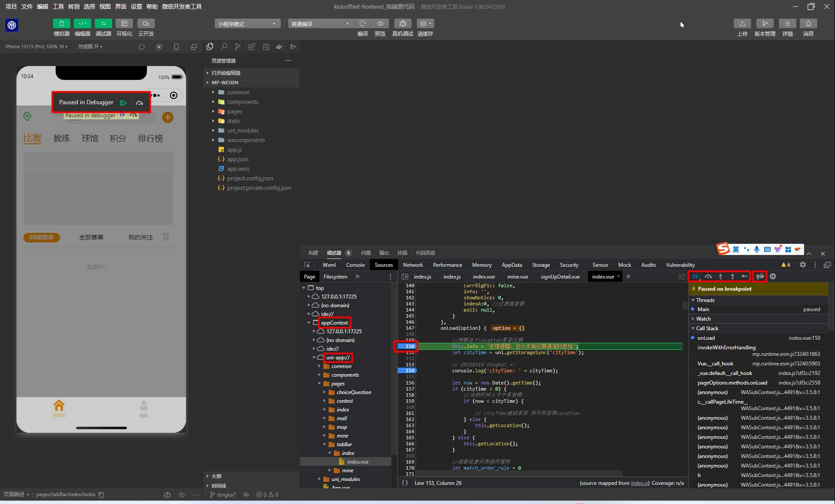Click the Step out icon
This screenshot has width=835, height=504.
(x=732, y=276)
